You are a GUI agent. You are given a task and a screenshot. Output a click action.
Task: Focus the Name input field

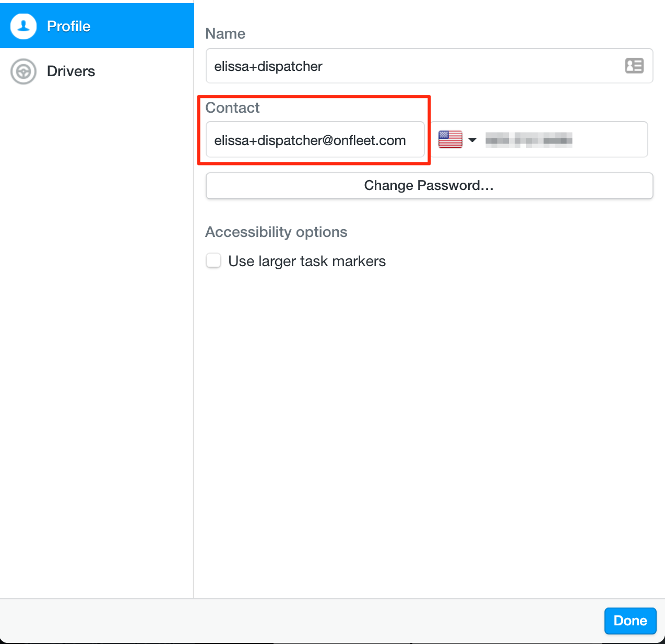(429, 66)
